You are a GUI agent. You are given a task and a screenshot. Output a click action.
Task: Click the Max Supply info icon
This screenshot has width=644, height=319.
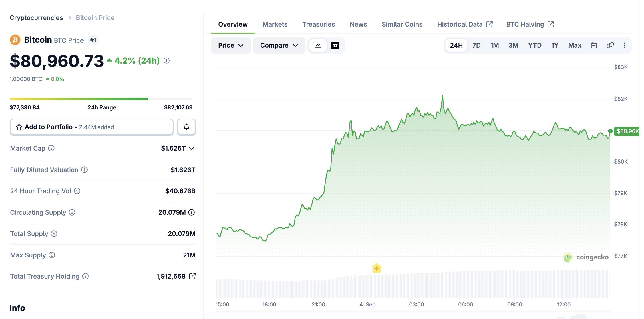point(52,255)
